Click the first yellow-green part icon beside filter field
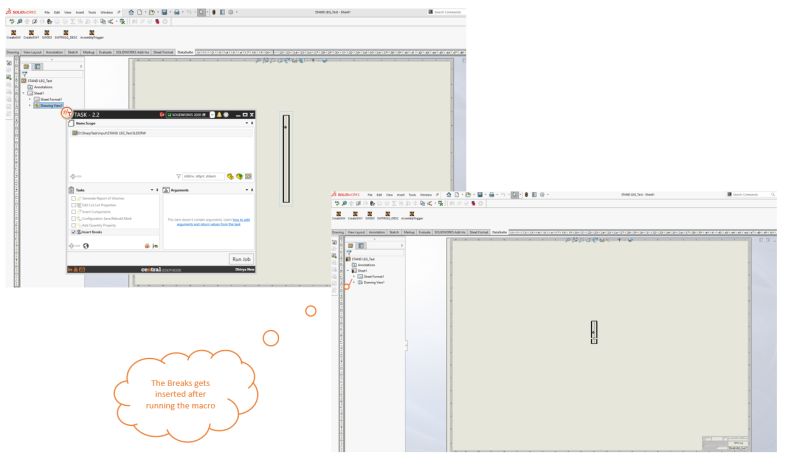Viewport: 800px width, 474px height. [230, 177]
